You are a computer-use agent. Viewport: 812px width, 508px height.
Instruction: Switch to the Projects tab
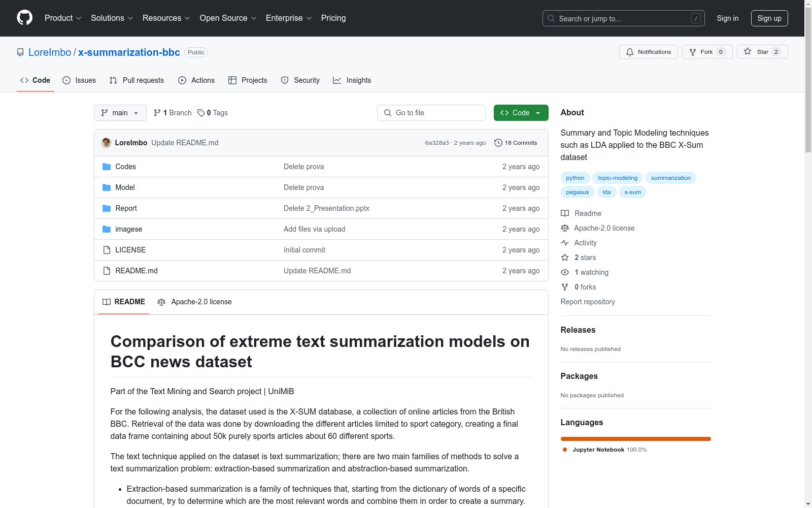coord(248,80)
